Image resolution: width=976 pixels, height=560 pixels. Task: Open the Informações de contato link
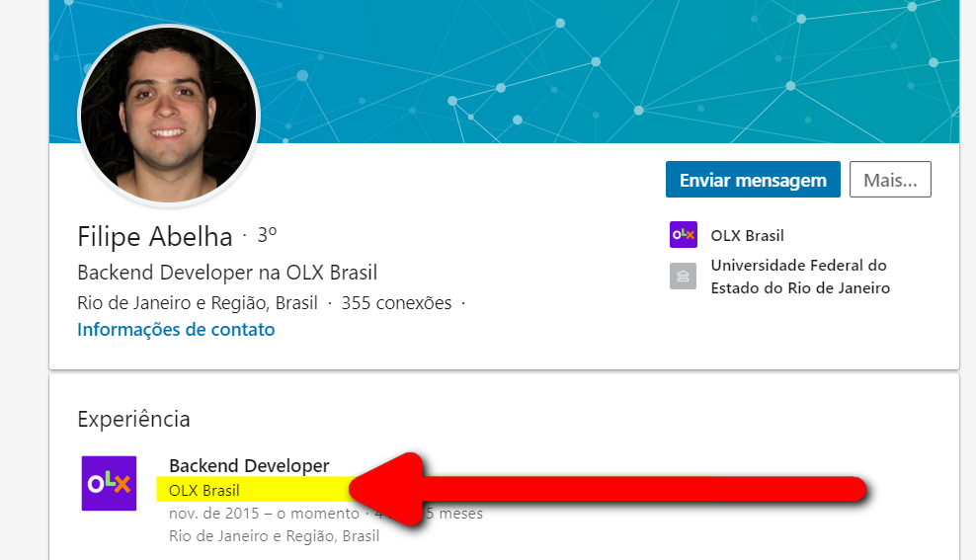[176, 330]
